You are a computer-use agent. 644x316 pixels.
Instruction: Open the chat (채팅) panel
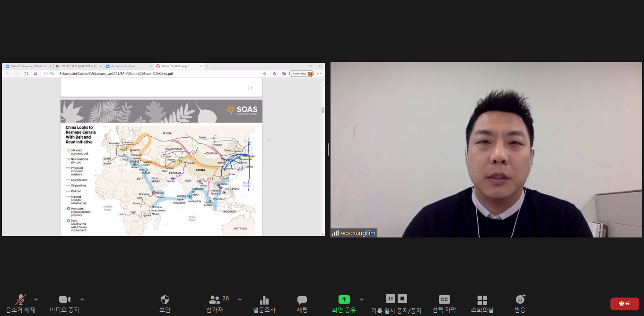(302, 300)
